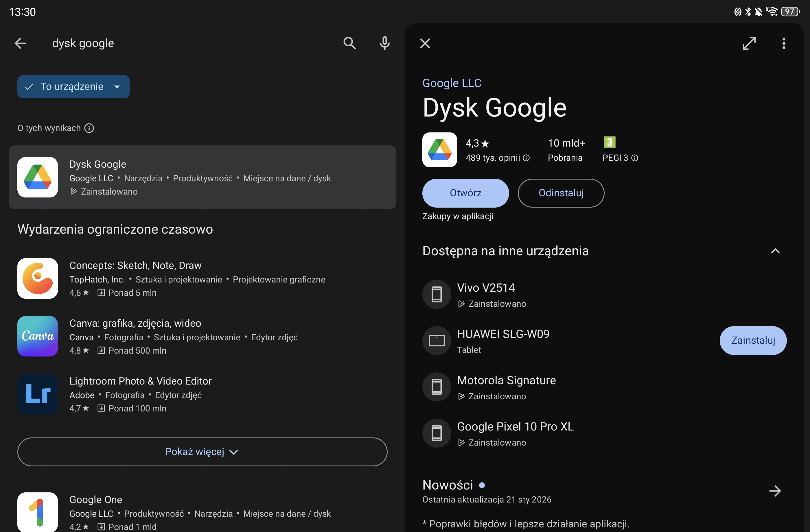
Task: Select Dysk Google search result
Action: click(x=202, y=177)
